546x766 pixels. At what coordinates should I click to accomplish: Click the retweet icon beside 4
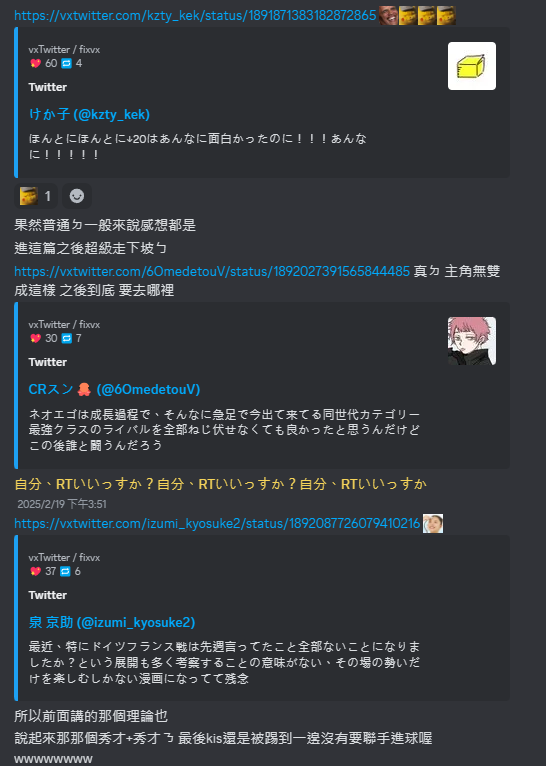coord(66,64)
